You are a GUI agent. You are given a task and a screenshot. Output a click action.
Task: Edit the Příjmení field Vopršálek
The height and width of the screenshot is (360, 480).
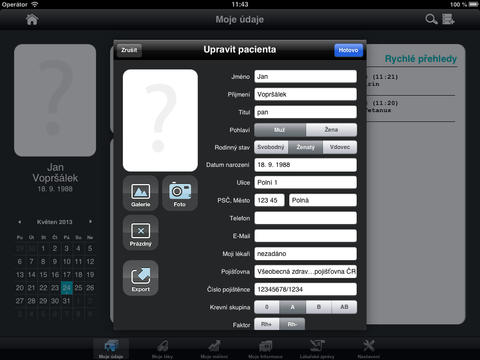pos(306,94)
